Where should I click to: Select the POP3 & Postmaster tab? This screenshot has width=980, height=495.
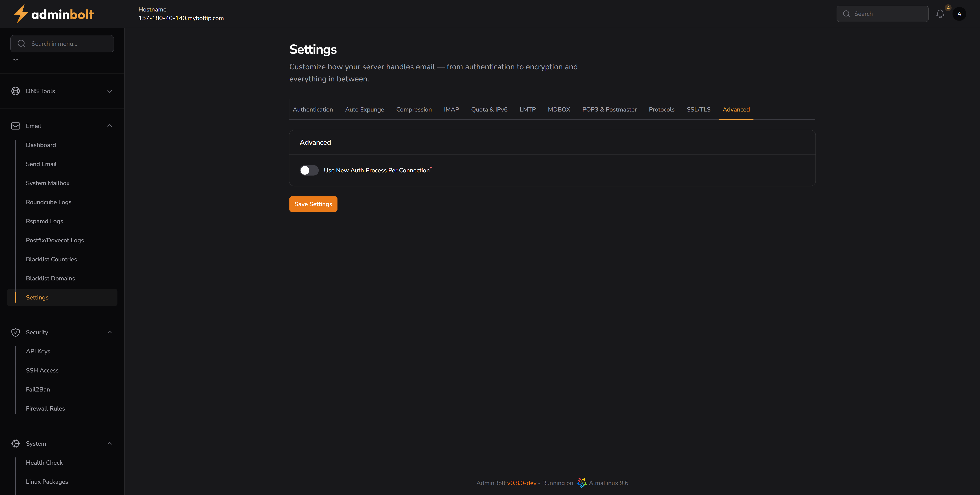609,110
